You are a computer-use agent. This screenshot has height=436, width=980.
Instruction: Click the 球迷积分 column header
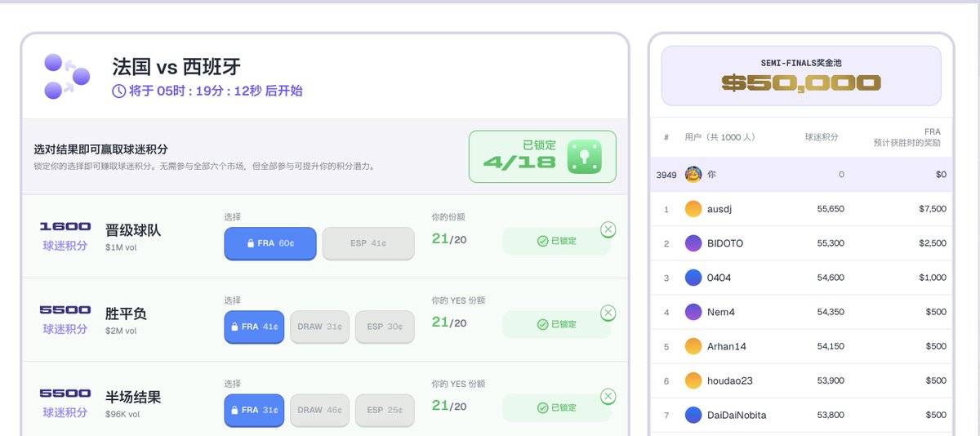(822, 137)
